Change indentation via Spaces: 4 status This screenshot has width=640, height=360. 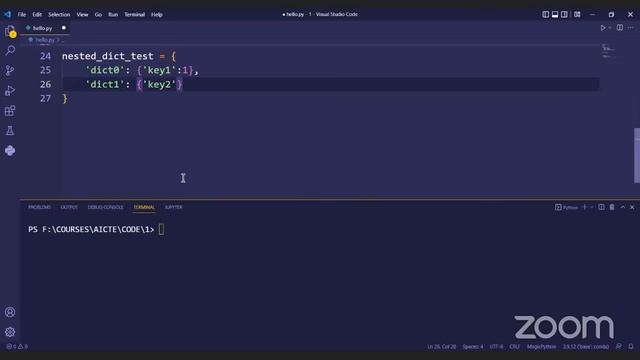click(x=473, y=347)
